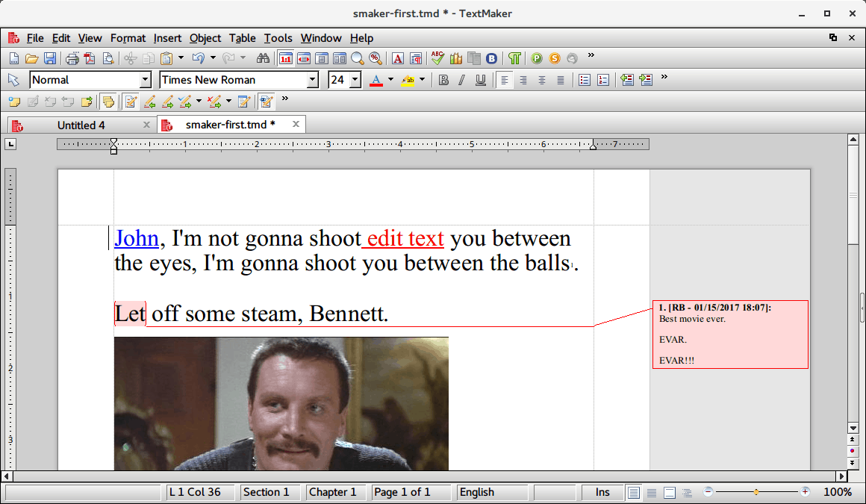Expand the paragraph style Normal dropdown
The image size is (866, 504).
(146, 80)
